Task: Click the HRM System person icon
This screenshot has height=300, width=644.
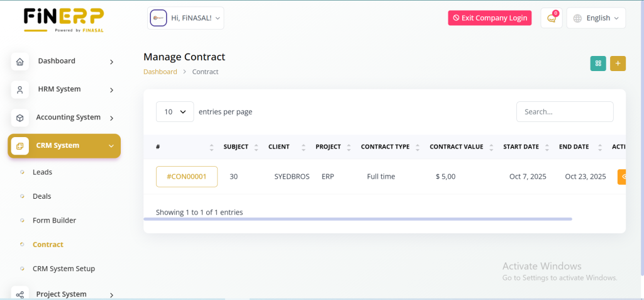Action: (x=20, y=90)
